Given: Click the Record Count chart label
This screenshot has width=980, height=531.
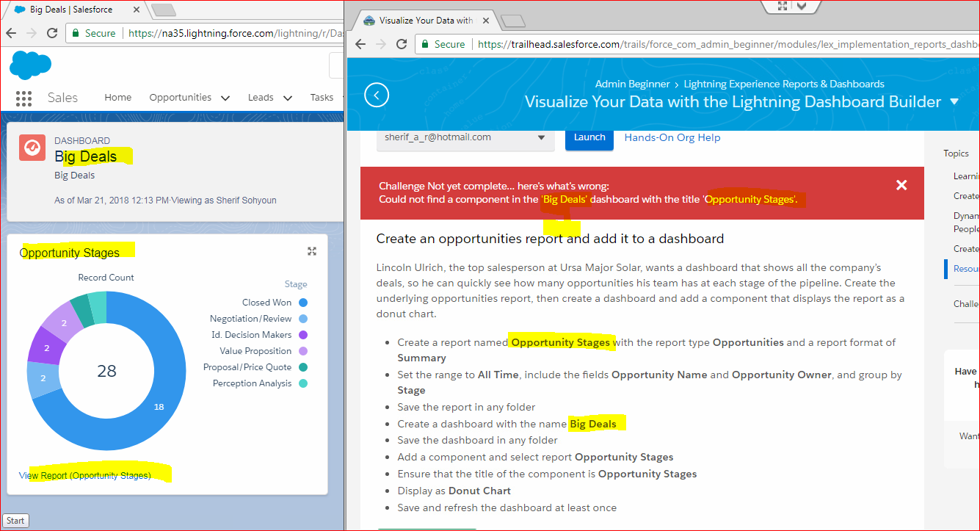Looking at the screenshot, I should pos(106,278).
